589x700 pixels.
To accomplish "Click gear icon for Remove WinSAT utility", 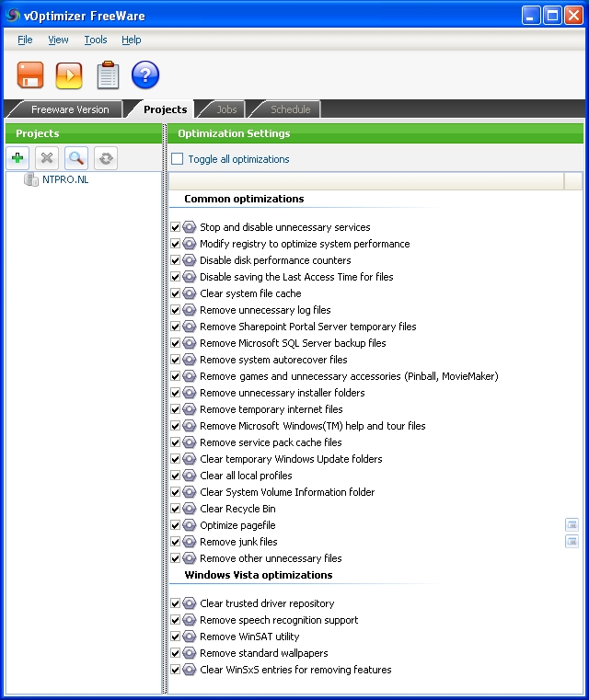I will (x=190, y=637).
